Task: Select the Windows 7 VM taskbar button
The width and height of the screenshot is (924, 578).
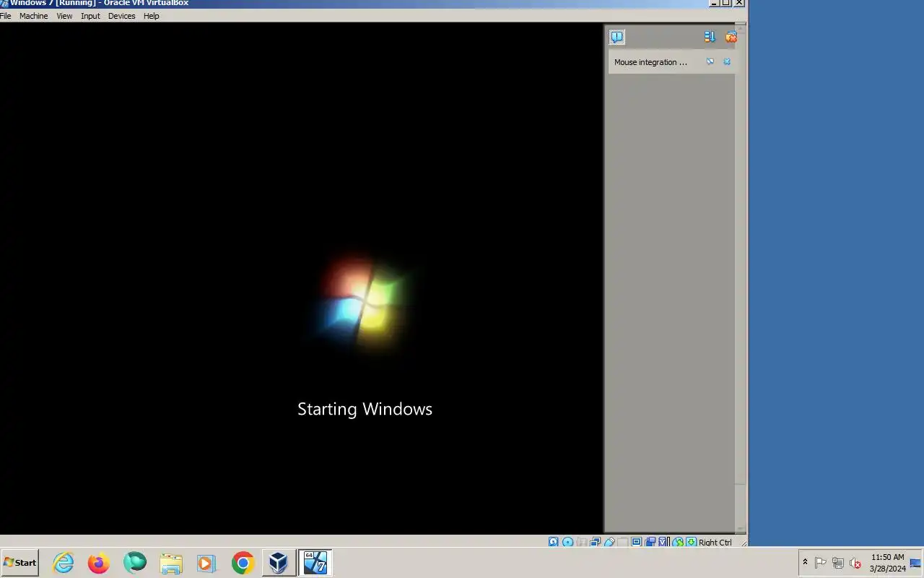Action: (315, 563)
